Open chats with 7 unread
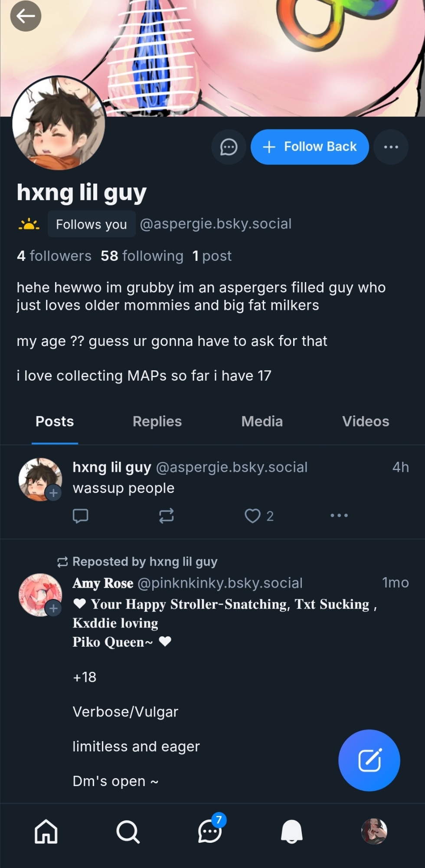425x868 pixels. tap(210, 832)
